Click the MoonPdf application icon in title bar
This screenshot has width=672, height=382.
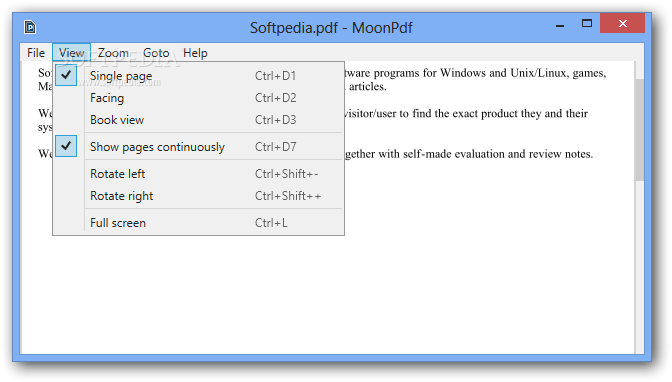tap(30, 27)
